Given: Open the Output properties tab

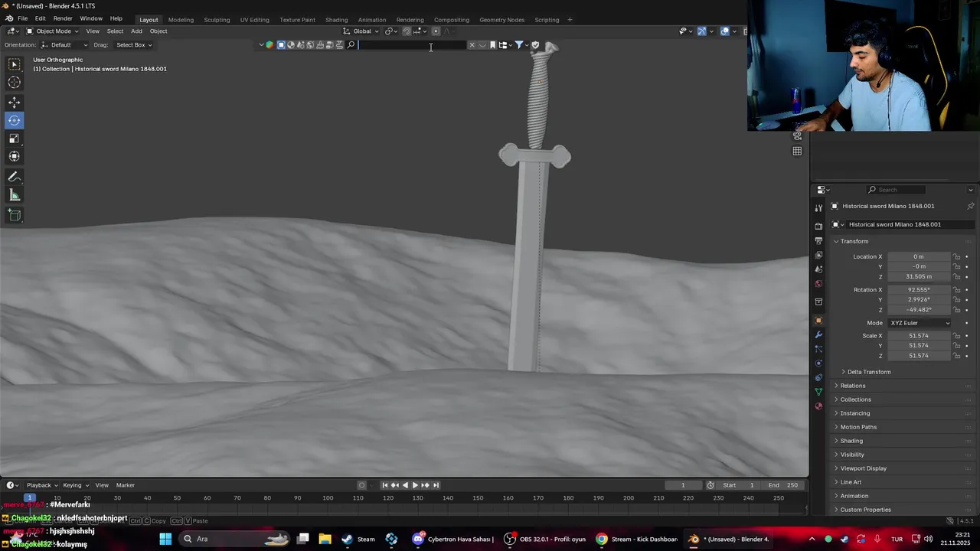Looking at the screenshot, I should [818, 240].
